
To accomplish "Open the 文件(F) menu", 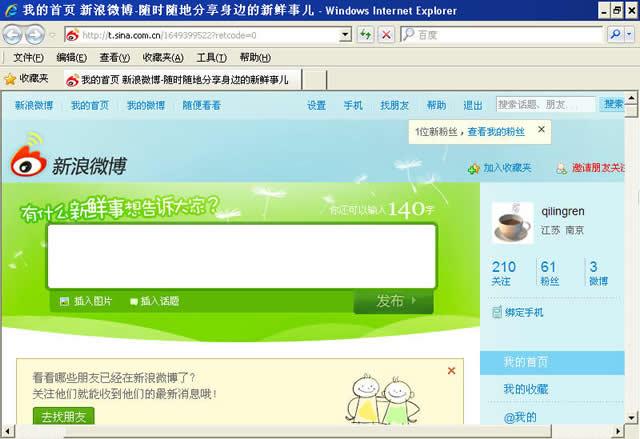I will (28, 58).
